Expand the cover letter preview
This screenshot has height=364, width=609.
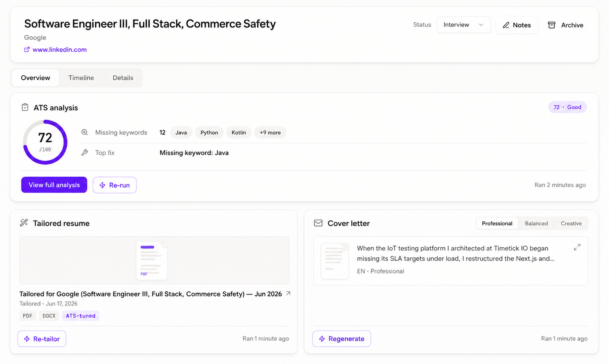tap(577, 247)
